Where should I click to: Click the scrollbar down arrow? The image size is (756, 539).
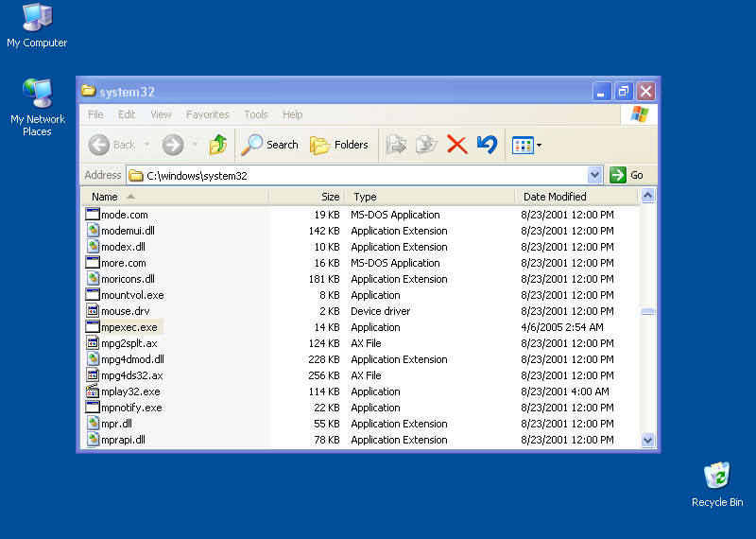click(647, 440)
